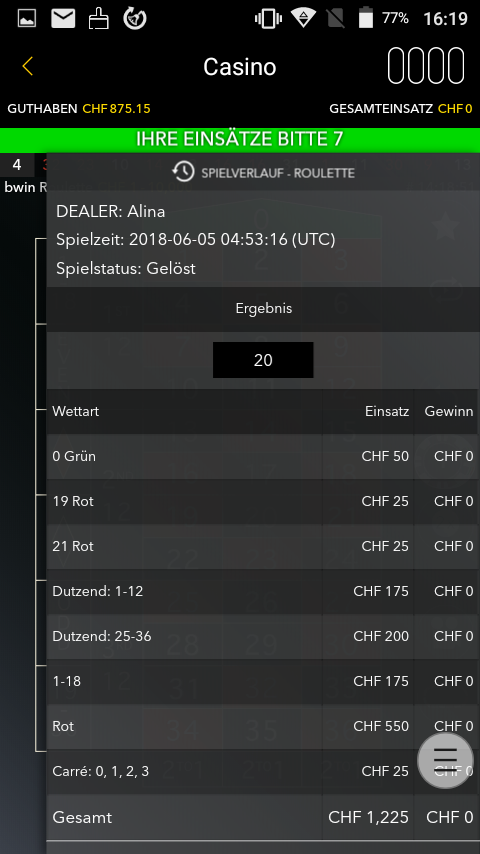480x854 pixels.
Task: Tap recent number 4 in results strip
Action: 17,164
